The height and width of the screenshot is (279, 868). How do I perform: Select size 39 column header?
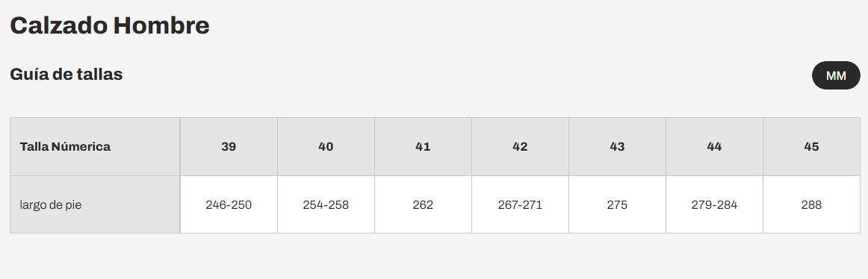(x=229, y=146)
